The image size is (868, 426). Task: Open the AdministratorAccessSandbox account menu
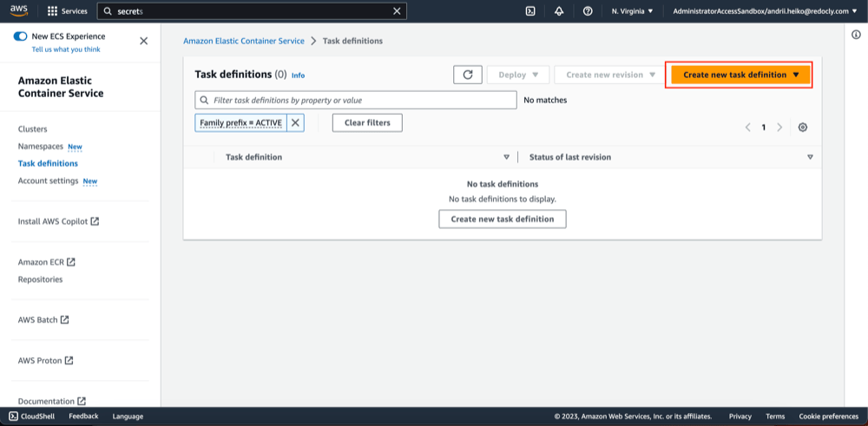pos(765,11)
